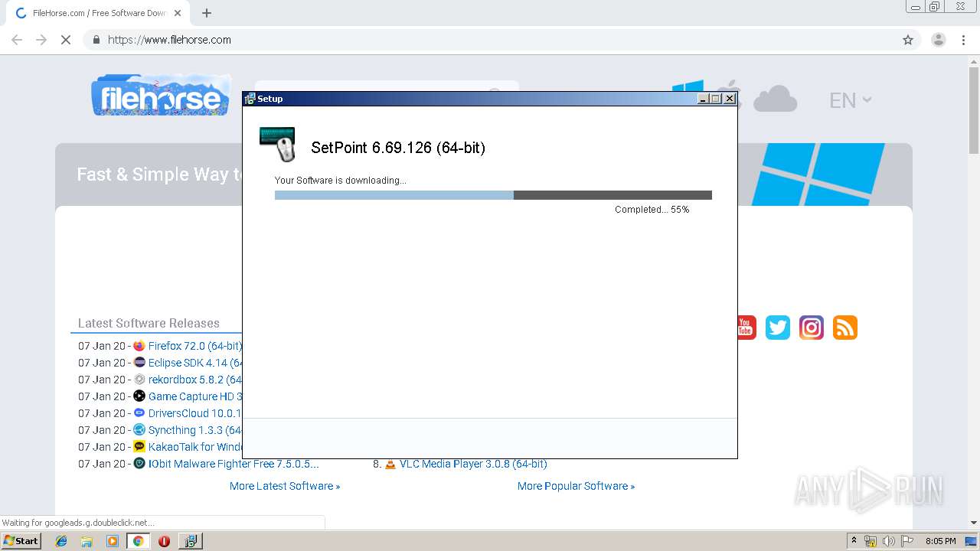Click the VLC cone icon

click(390, 464)
